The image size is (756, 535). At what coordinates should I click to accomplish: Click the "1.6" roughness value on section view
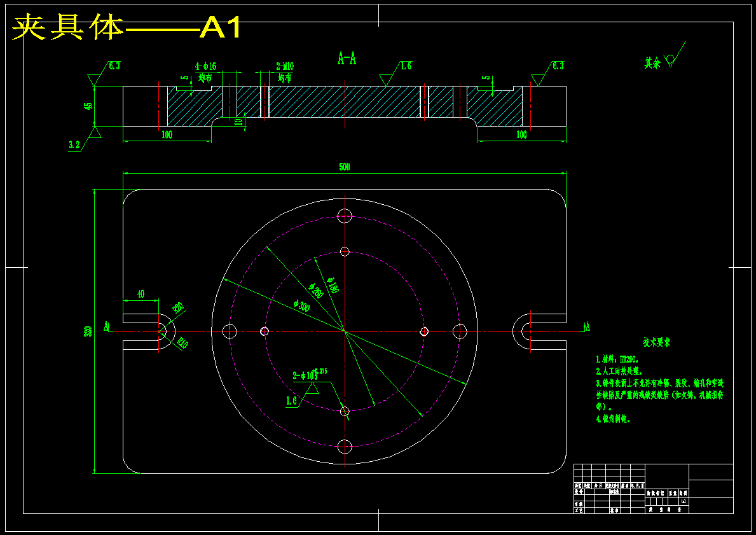(406, 66)
